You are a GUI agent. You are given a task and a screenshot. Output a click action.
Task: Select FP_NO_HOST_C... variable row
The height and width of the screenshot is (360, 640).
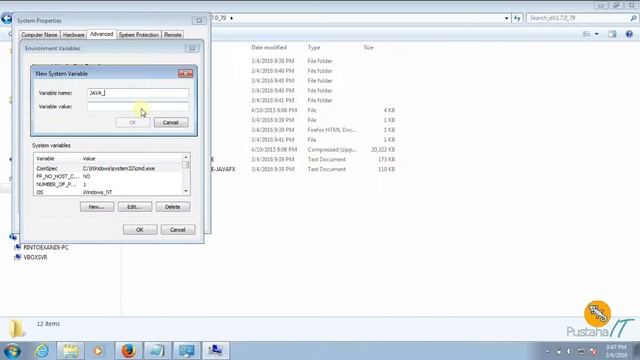(108, 176)
